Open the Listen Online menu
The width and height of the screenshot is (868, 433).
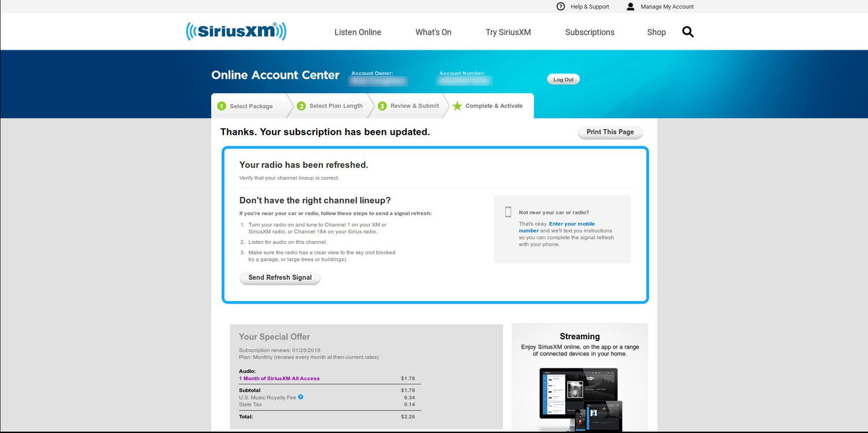(358, 32)
